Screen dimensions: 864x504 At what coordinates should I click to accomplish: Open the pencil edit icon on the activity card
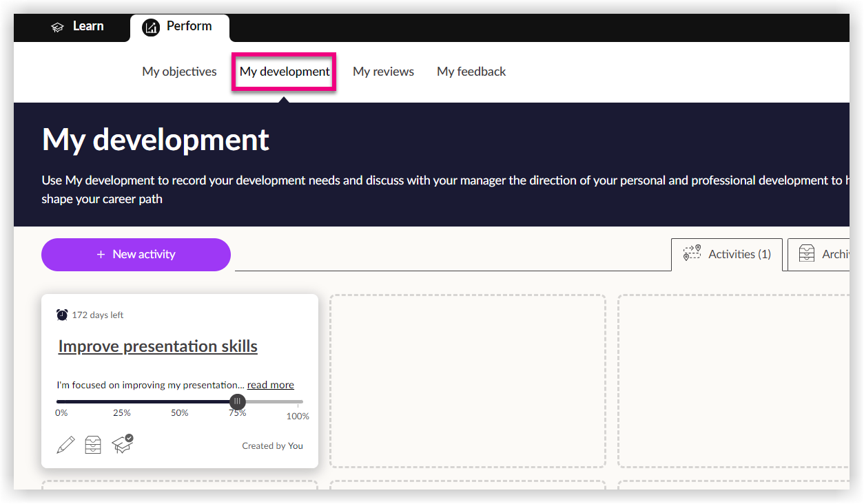click(x=65, y=444)
